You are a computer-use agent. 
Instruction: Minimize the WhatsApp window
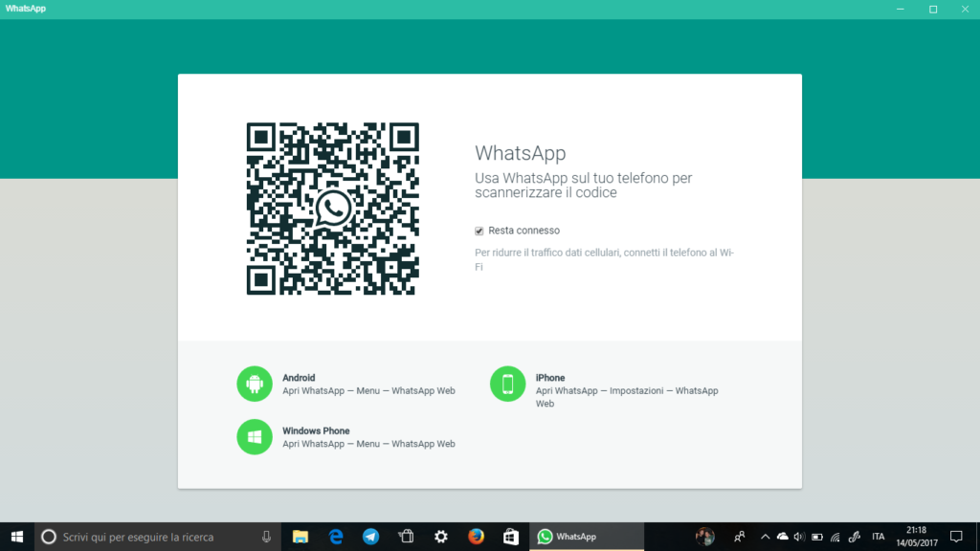[x=900, y=10]
